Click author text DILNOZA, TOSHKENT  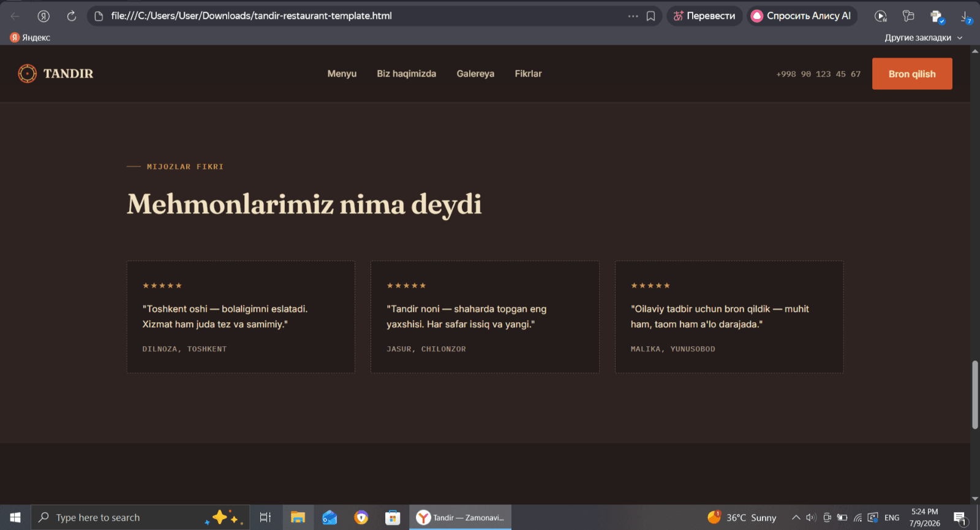[x=184, y=349]
